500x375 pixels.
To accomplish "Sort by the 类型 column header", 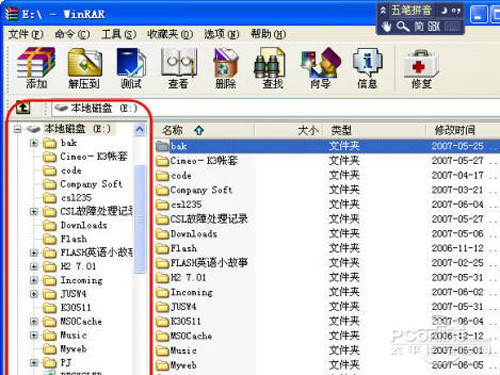I will [x=376, y=130].
